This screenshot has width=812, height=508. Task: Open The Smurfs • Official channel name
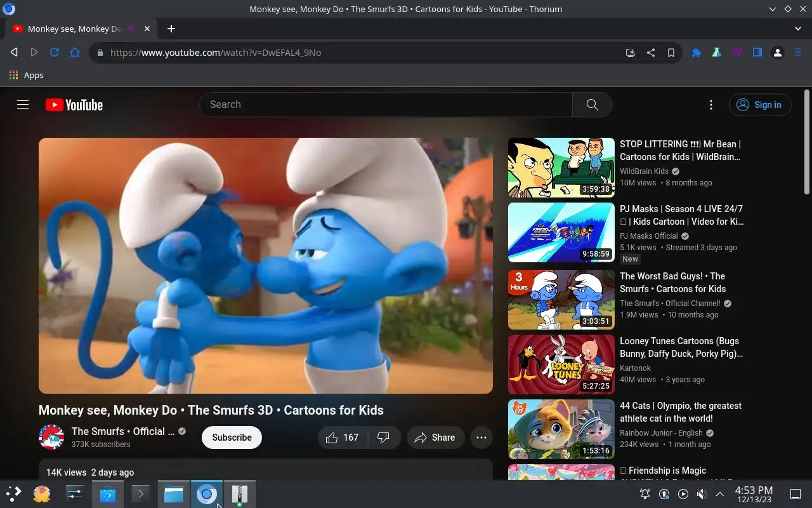coord(123,431)
